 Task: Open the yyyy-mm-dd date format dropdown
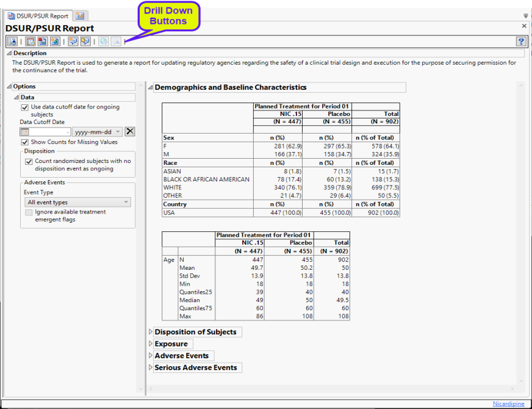coord(97,131)
